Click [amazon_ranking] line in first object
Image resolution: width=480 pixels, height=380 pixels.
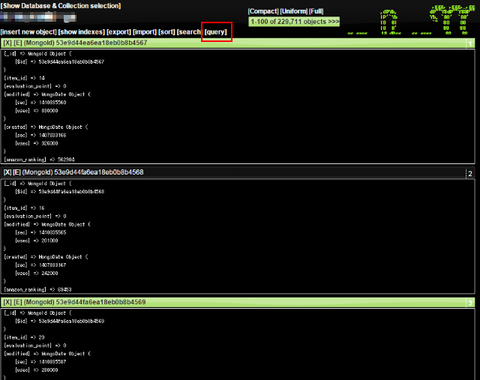(39, 160)
